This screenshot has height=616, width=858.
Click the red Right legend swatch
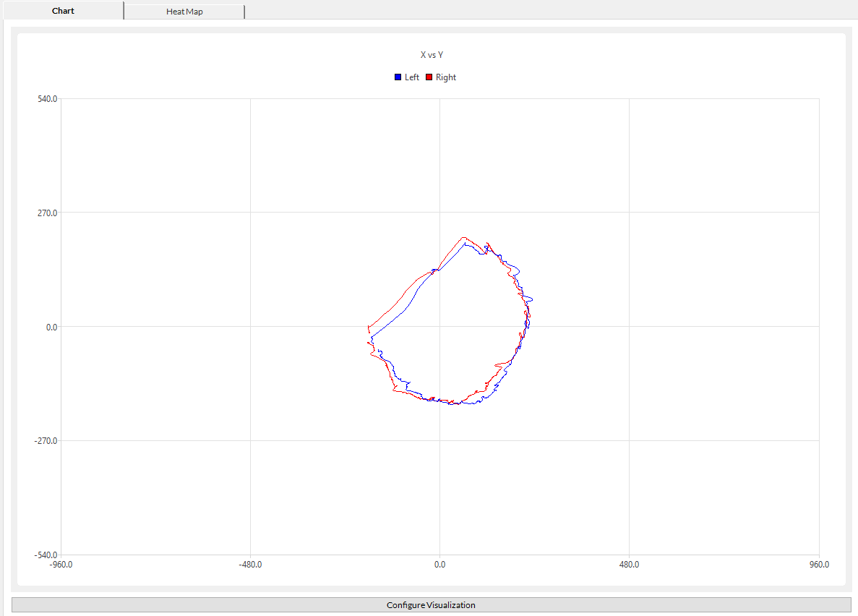click(x=429, y=77)
